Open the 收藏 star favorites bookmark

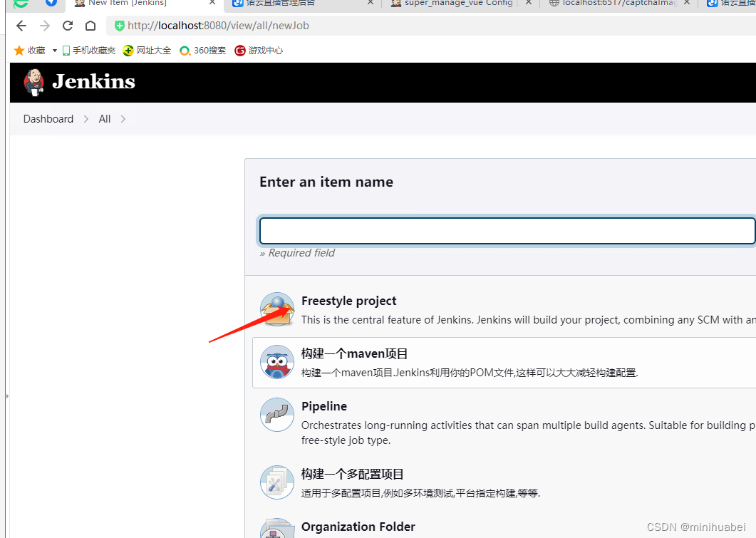[29, 51]
